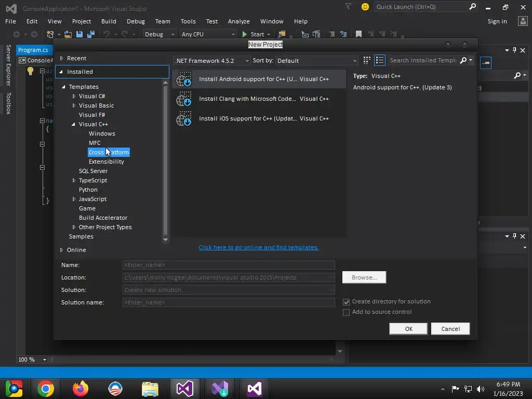Open the File menu
532x399 pixels.
click(x=10, y=21)
